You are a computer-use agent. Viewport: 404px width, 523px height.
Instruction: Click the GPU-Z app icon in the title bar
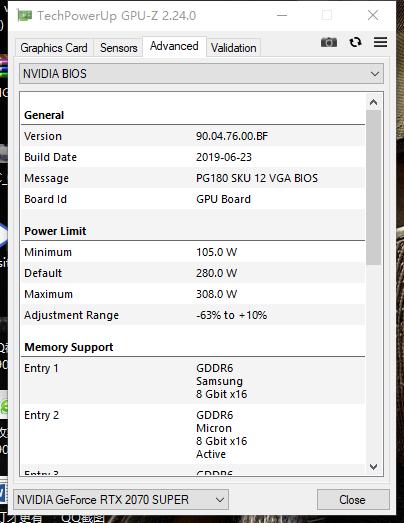[25, 15]
